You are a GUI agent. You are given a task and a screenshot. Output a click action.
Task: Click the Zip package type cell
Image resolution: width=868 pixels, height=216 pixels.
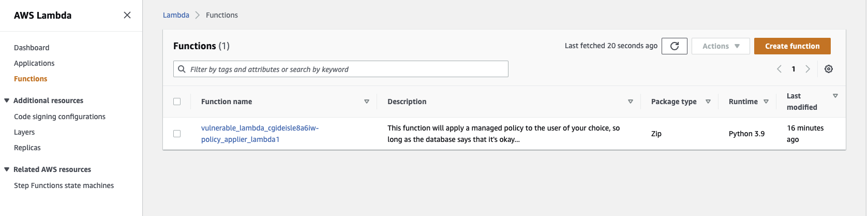point(656,134)
